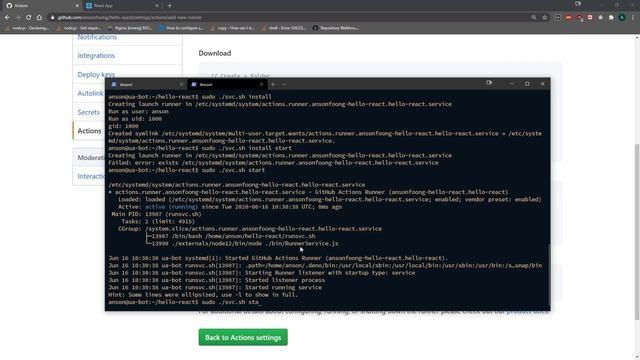The height and width of the screenshot is (360, 640).
Task: Open the Nginx bookmark in bookmarks bar
Action: coord(130,28)
